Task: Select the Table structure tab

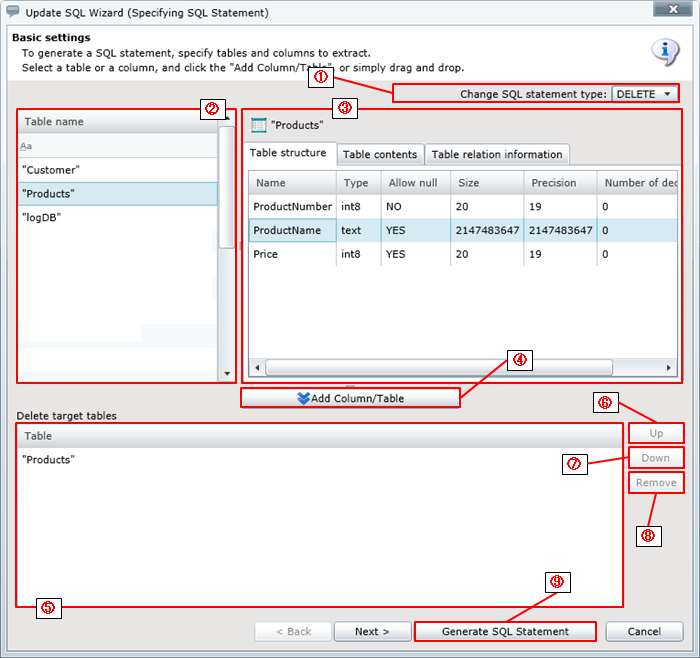Action: (x=288, y=153)
